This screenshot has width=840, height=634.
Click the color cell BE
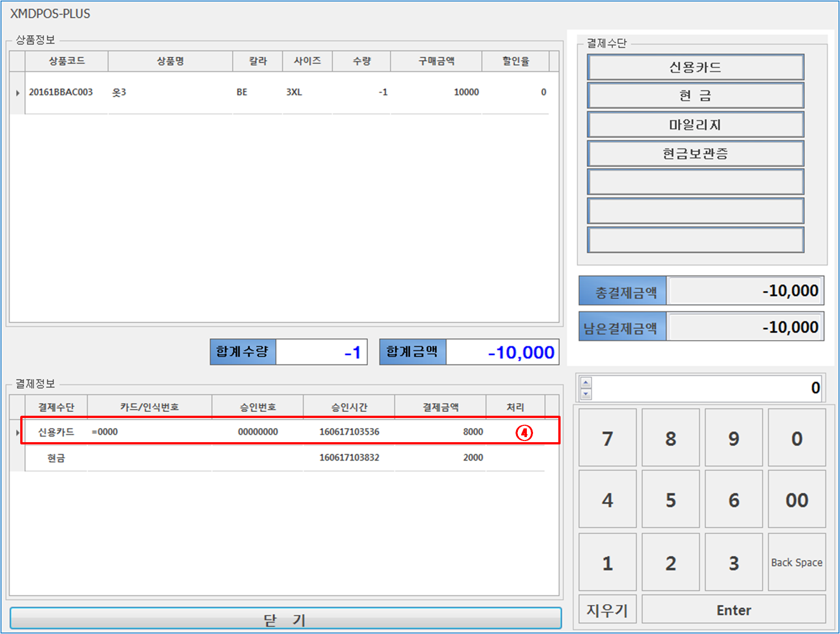(258, 92)
